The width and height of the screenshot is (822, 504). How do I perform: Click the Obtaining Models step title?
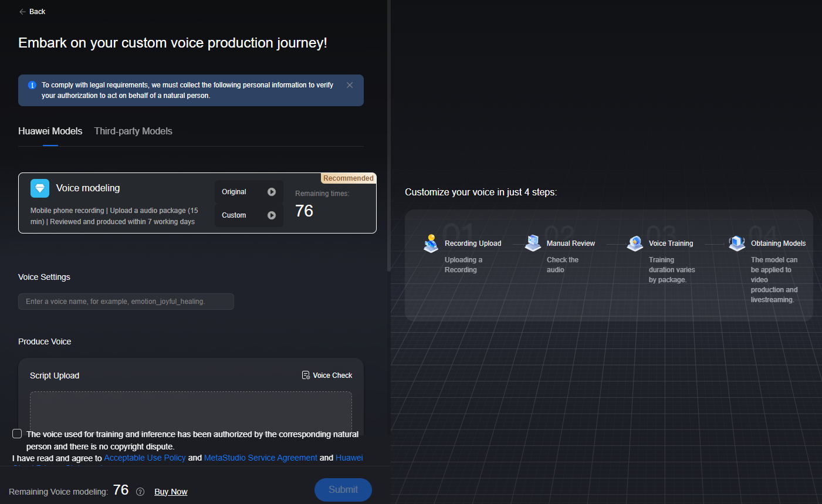[778, 243]
